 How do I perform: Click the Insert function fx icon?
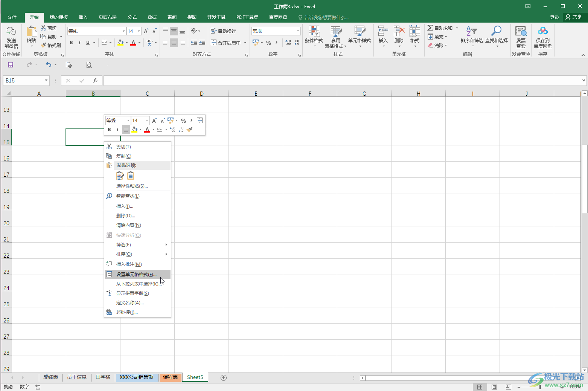tap(95, 81)
